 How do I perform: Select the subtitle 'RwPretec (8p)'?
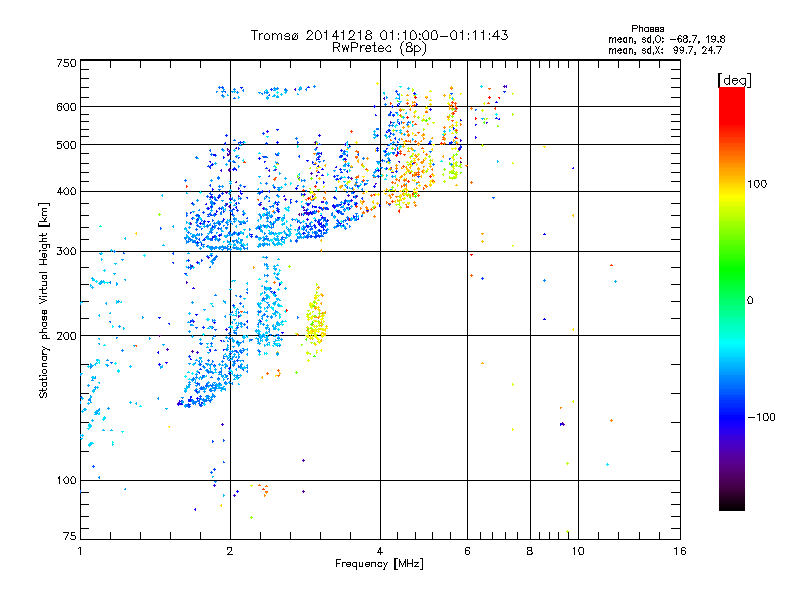(x=379, y=48)
